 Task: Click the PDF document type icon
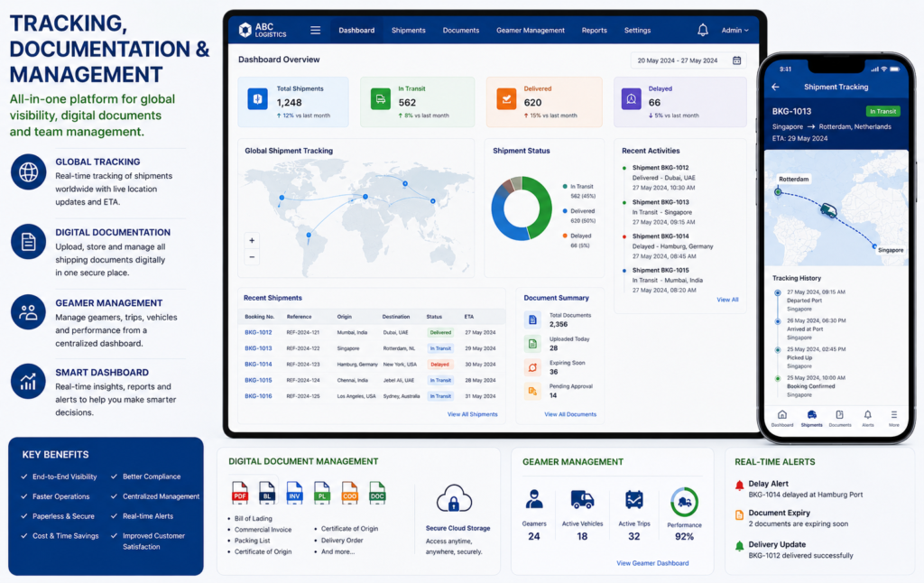240,492
